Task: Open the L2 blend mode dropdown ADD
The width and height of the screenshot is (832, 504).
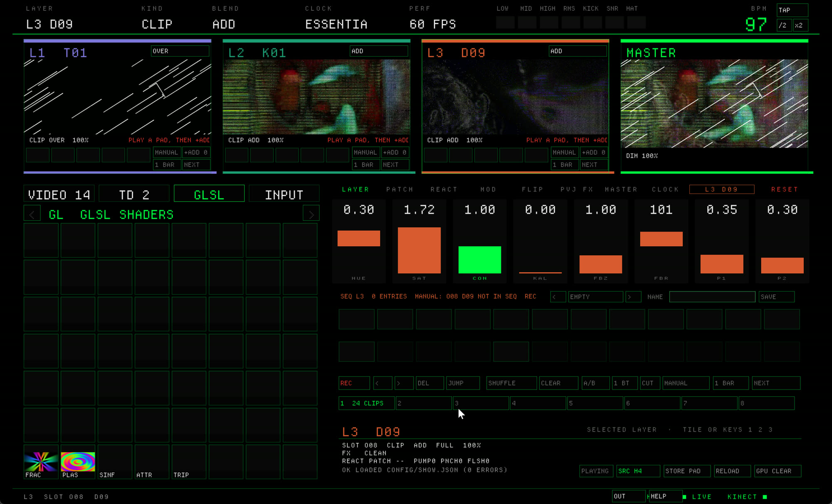Action: [379, 51]
